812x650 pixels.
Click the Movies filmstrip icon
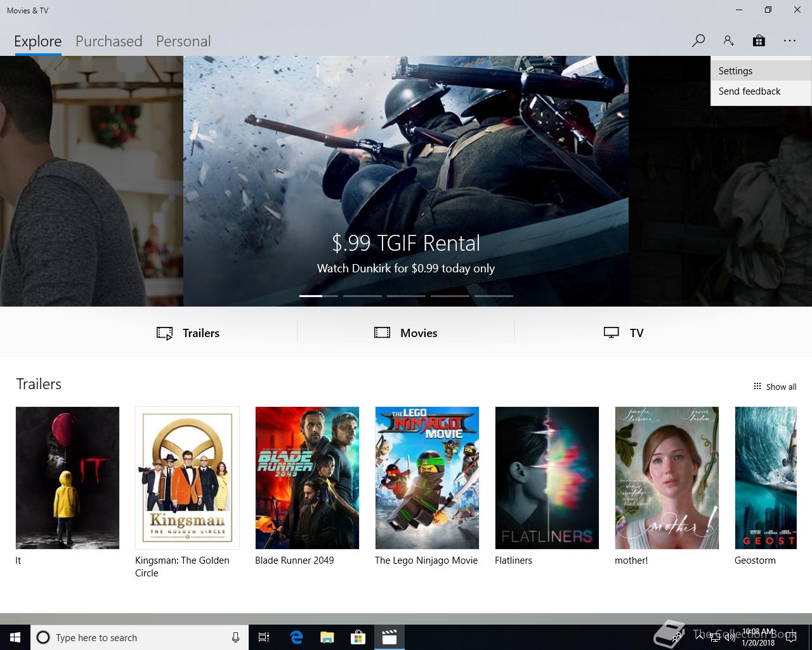382,333
